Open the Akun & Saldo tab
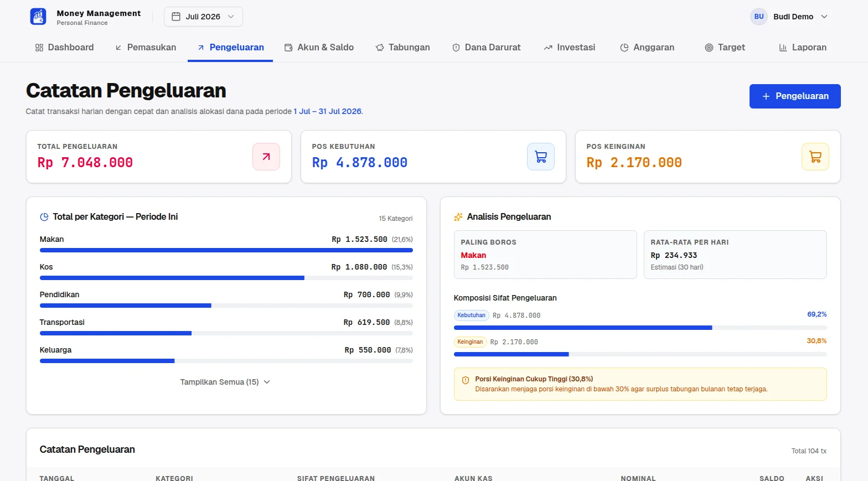The height and width of the screenshot is (481, 868). tap(319, 48)
